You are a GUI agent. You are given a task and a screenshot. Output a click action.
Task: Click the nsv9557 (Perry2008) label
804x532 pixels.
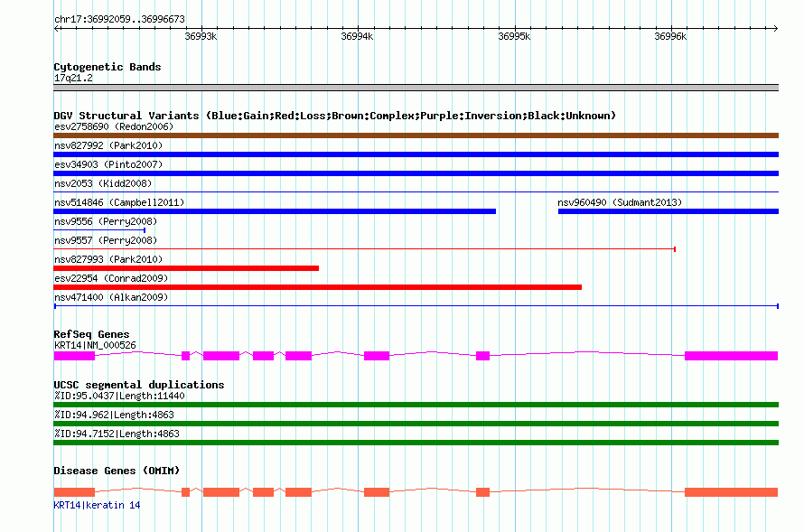coord(106,240)
